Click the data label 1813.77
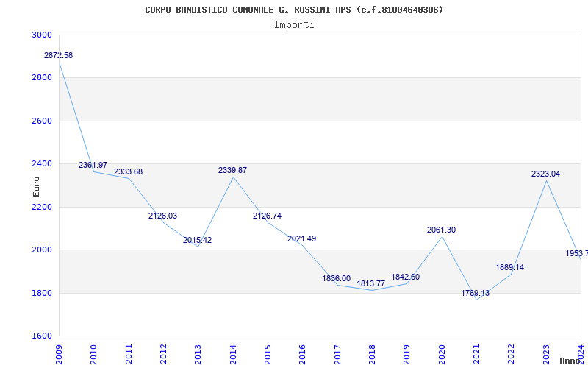The width and height of the screenshot is (588, 368). point(371,283)
